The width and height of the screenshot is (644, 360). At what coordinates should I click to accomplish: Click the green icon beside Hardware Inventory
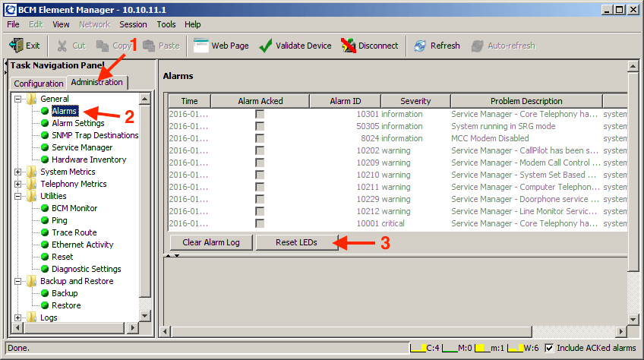pos(45,159)
